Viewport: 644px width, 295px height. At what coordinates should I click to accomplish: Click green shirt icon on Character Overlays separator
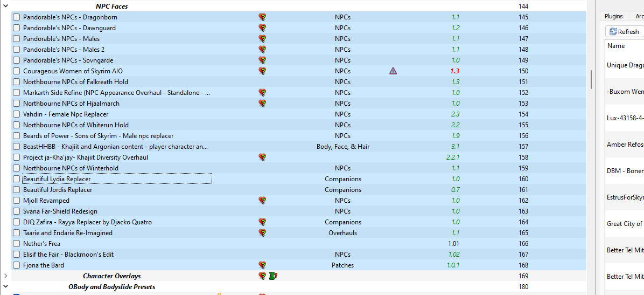[272, 276]
